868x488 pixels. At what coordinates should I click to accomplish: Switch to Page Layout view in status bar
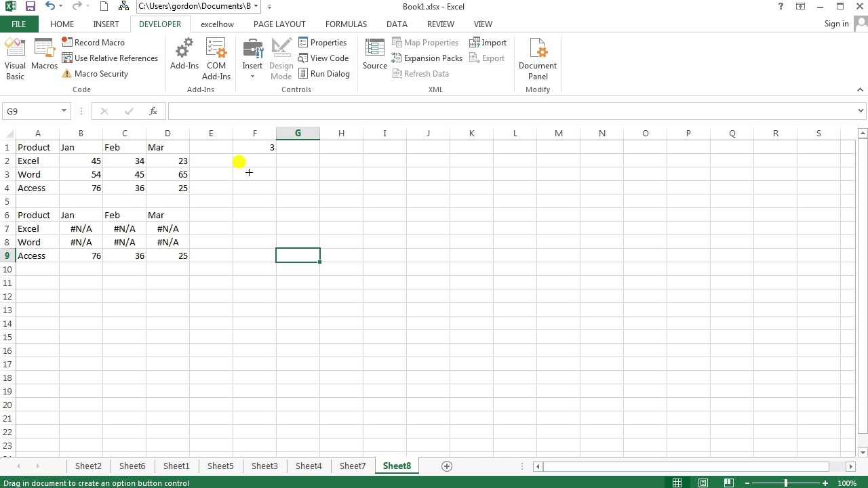click(703, 483)
